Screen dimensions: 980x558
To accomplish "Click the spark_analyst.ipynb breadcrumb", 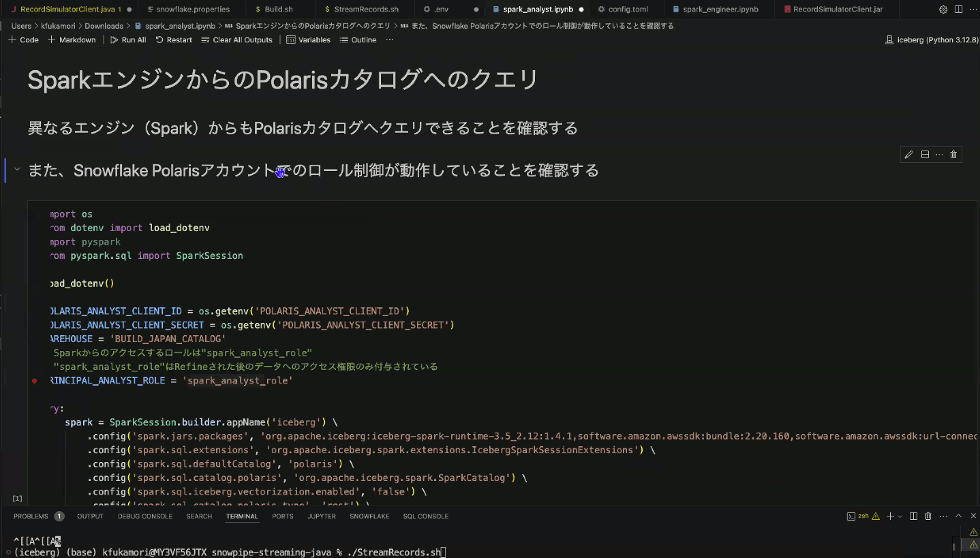I will tap(175, 26).
